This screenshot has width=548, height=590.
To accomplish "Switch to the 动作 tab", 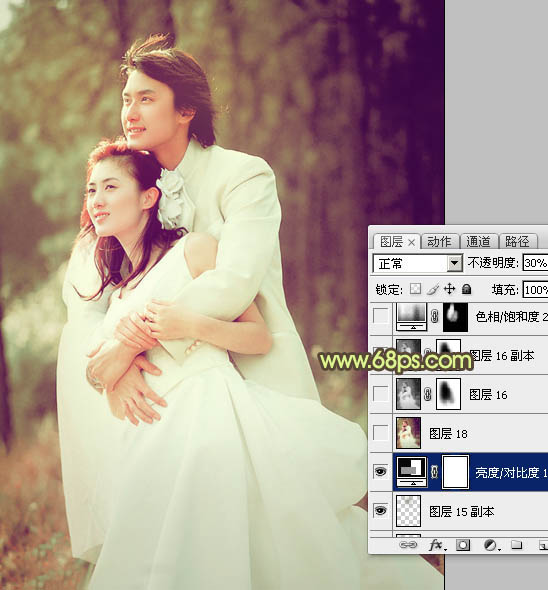I will (x=440, y=241).
